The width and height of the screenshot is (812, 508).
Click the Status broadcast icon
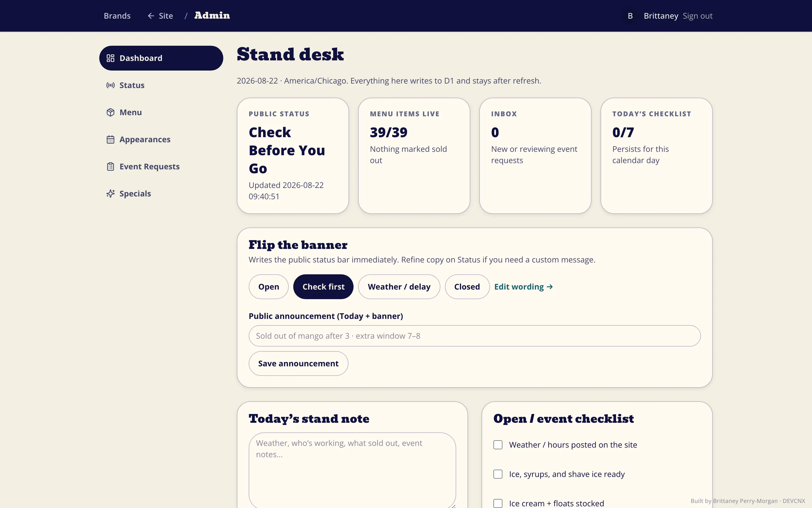tap(111, 85)
